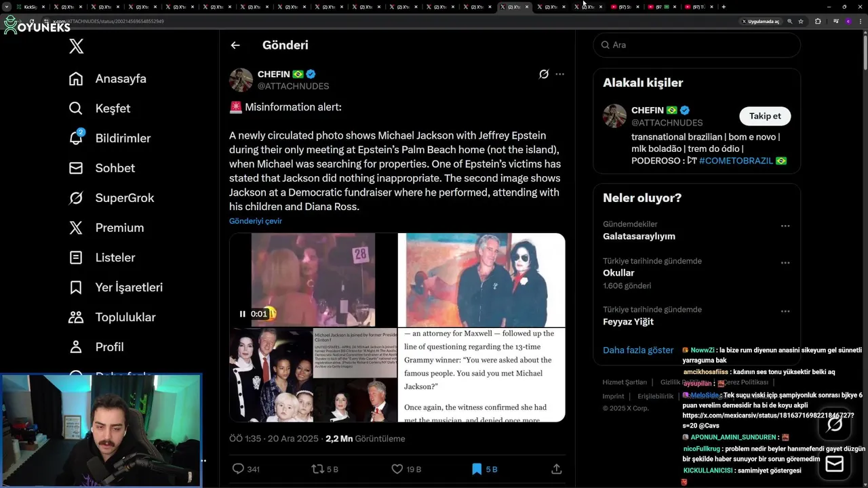The width and height of the screenshot is (868, 488).
Task: Open Keşfet search in sidebar
Action: (x=76, y=108)
